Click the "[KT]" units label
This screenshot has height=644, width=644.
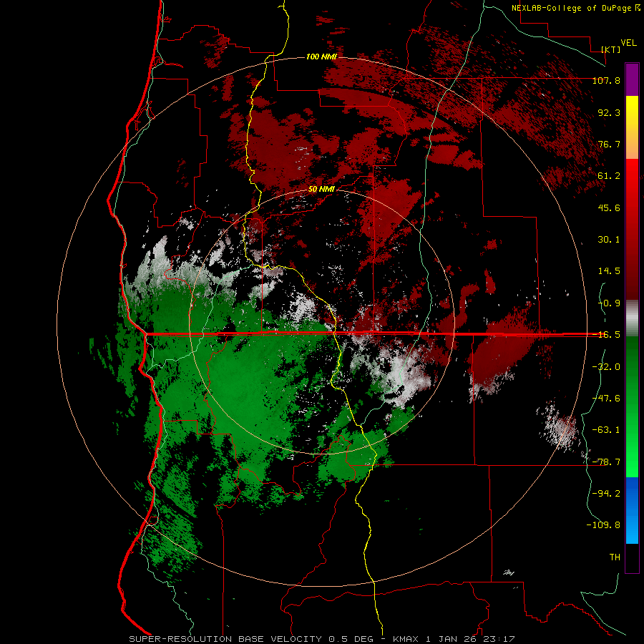[x=611, y=49]
